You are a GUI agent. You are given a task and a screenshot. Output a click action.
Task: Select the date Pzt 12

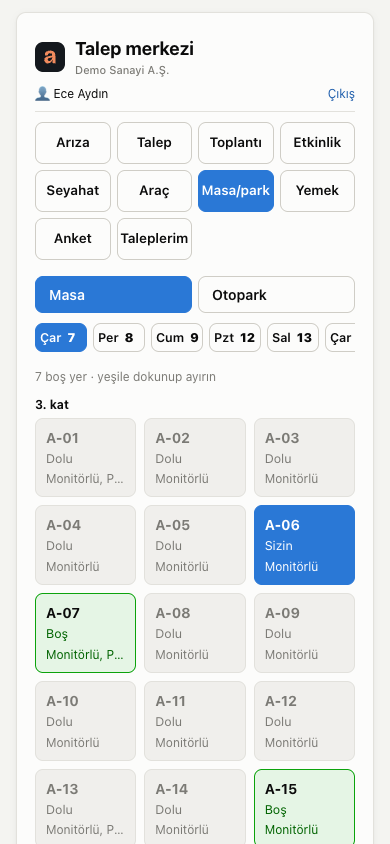(235, 337)
